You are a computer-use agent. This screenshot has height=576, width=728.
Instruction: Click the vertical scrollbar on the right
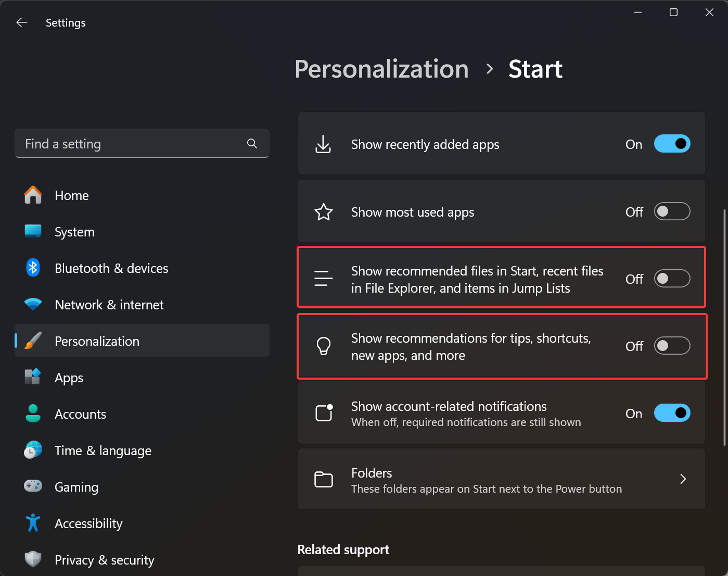tap(724, 327)
